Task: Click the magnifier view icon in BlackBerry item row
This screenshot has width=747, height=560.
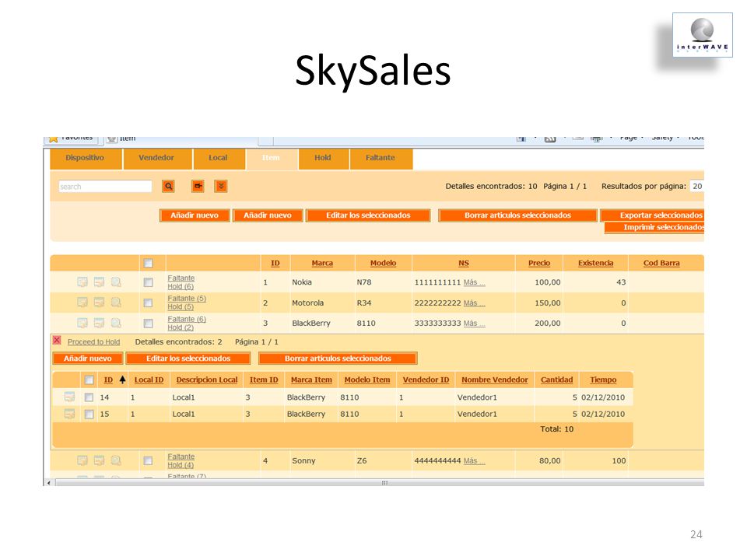Action: pos(116,323)
